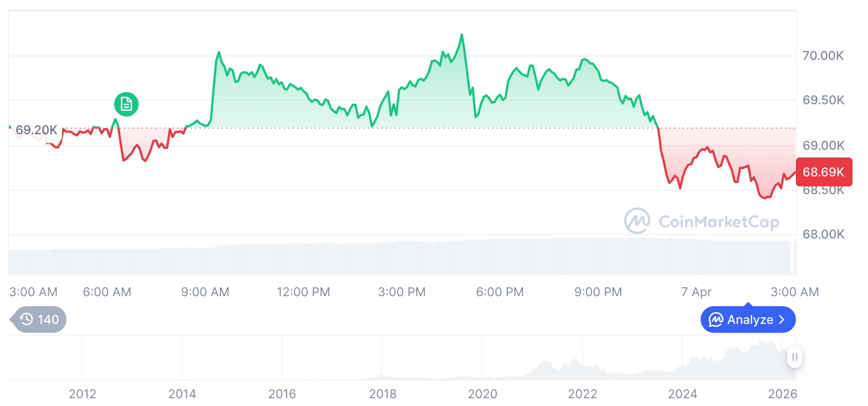Select year 2012 on the navigator timeline

tap(83, 394)
